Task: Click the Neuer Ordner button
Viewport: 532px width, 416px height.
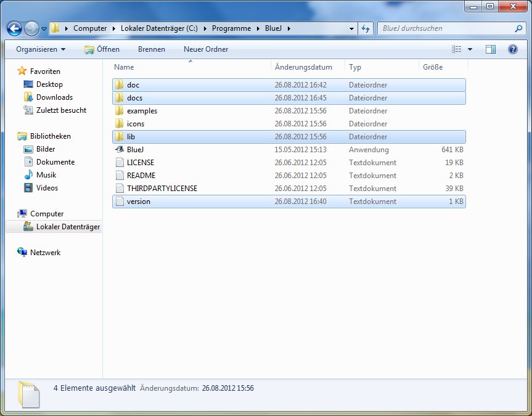Action: (x=206, y=49)
